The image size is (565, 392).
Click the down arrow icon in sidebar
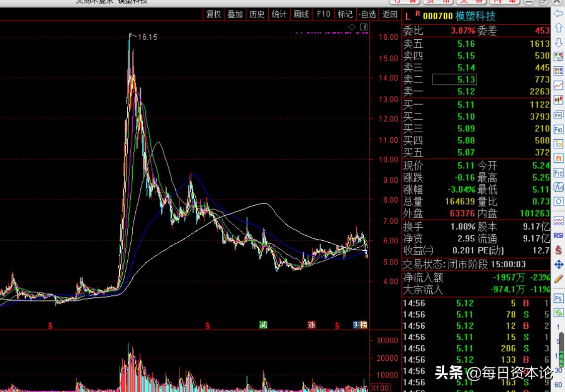coord(558,42)
